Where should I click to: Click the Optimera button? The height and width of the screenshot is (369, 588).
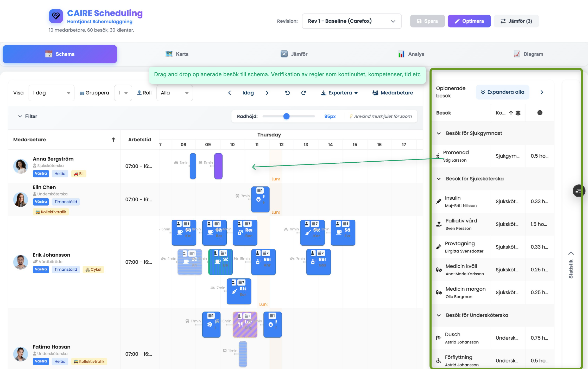pyautogui.click(x=469, y=21)
